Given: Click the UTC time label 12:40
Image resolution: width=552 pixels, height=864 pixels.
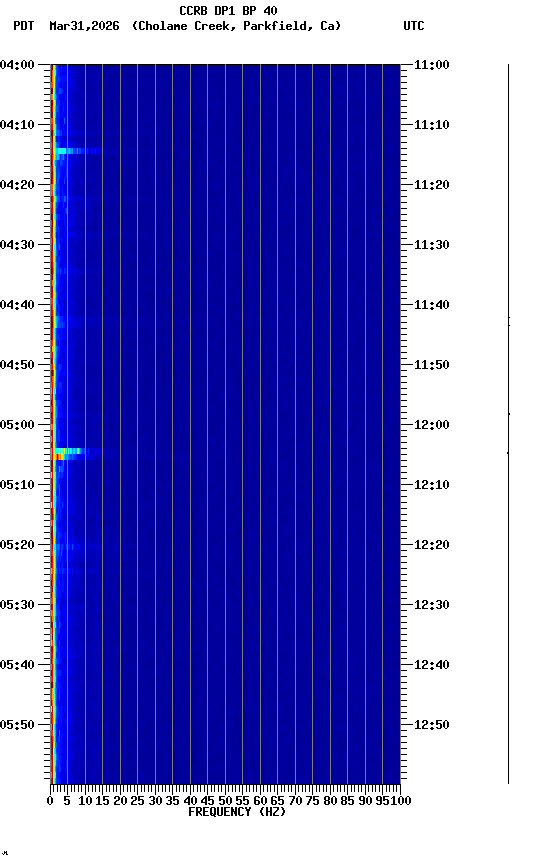Looking at the screenshot, I should (x=431, y=666).
